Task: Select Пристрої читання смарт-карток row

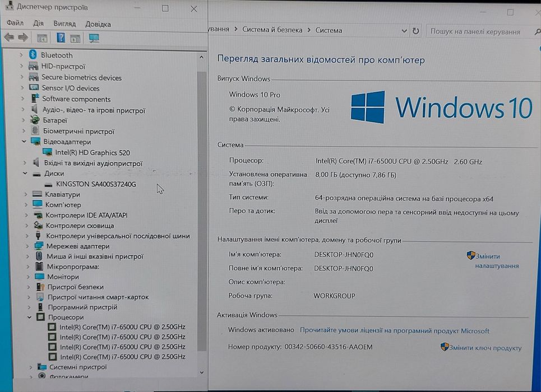Action: (98, 297)
